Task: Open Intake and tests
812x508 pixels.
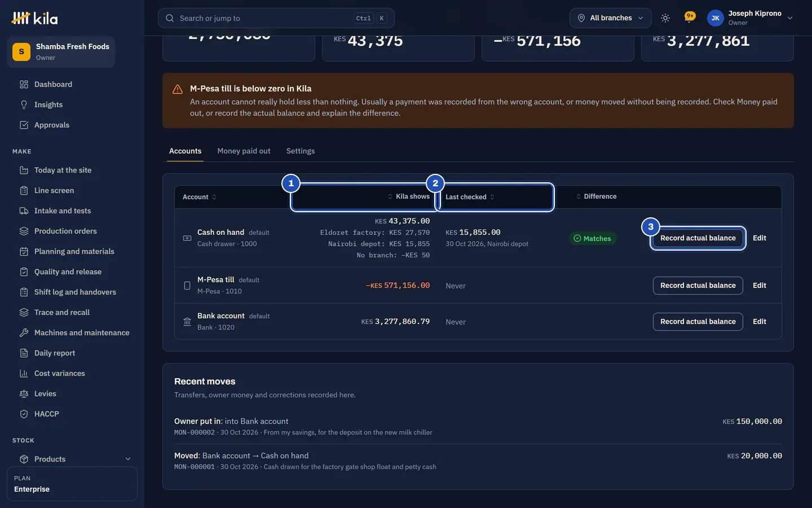Action: click(x=72, y=211)
